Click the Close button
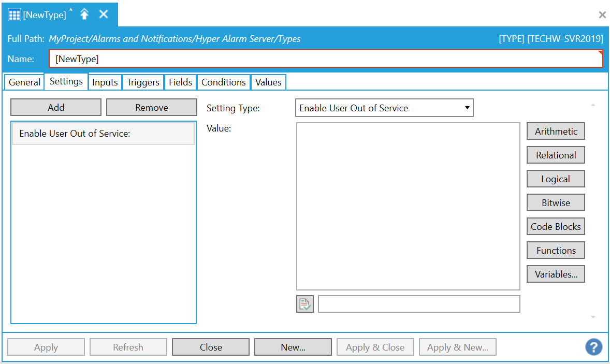Viewport: 610px width, 364px height. (x=211, y=347)
